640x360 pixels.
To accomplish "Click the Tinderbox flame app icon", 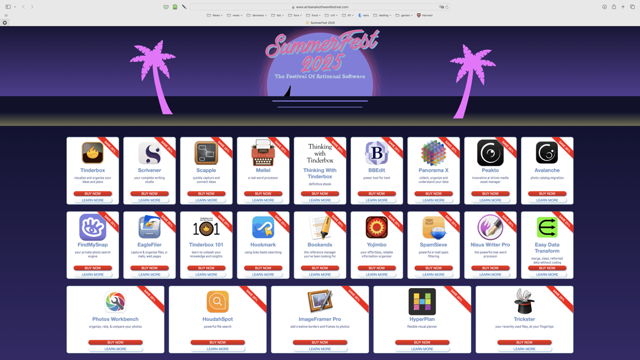I will point(93,153).
